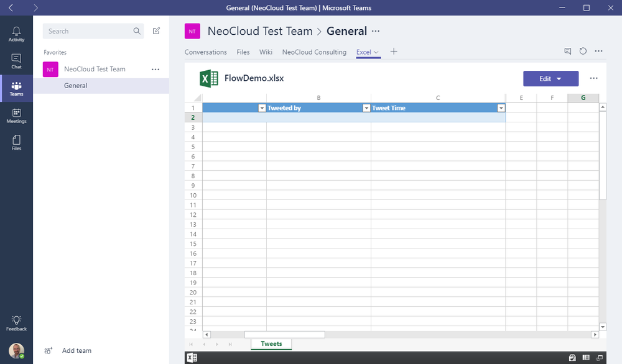Viewport: 622px width, 364px height.
Task: Select the Tweets sheet tab
Action: (271, 344)
